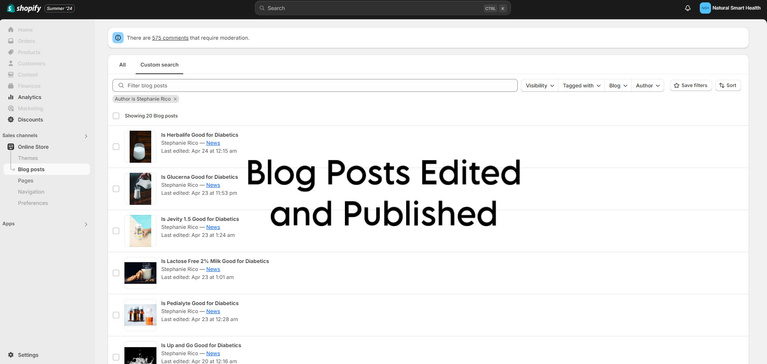
Task: Open Themes in the sidebar
Action: pyautogui.click(x=28, y=158)
